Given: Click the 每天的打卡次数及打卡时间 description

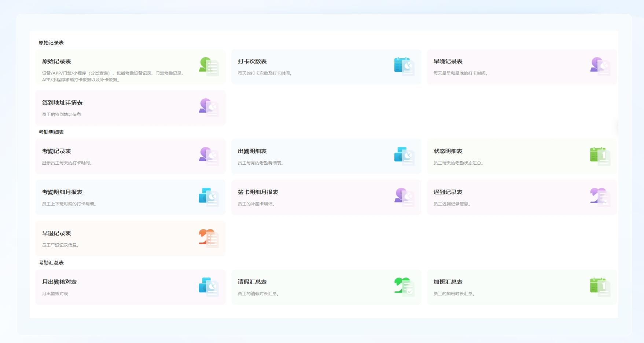Looking at the screenshot, I should pyautogui.click(x=265, y=73).
